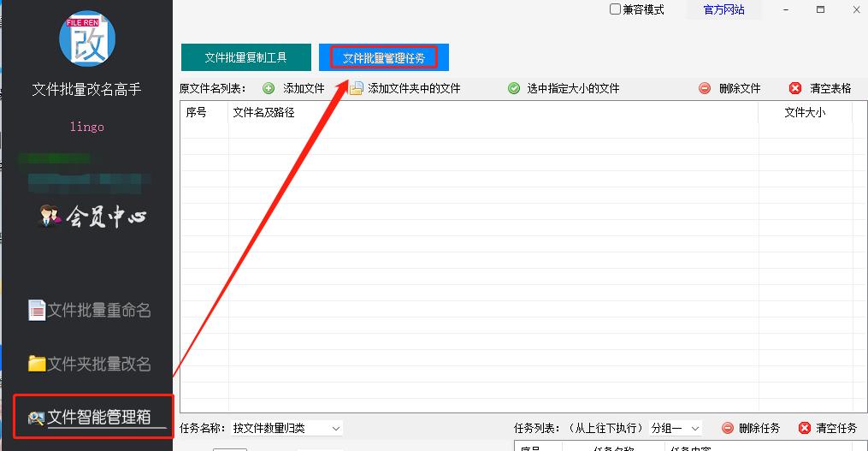The image size is (868, 451).
Task: Click 选中指定大小的文件 button label
Action: [x=573, y=89]
